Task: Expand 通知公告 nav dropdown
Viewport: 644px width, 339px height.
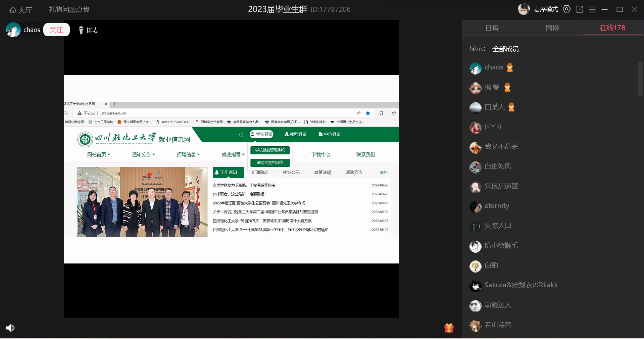Action: click(x=143, y=154)
